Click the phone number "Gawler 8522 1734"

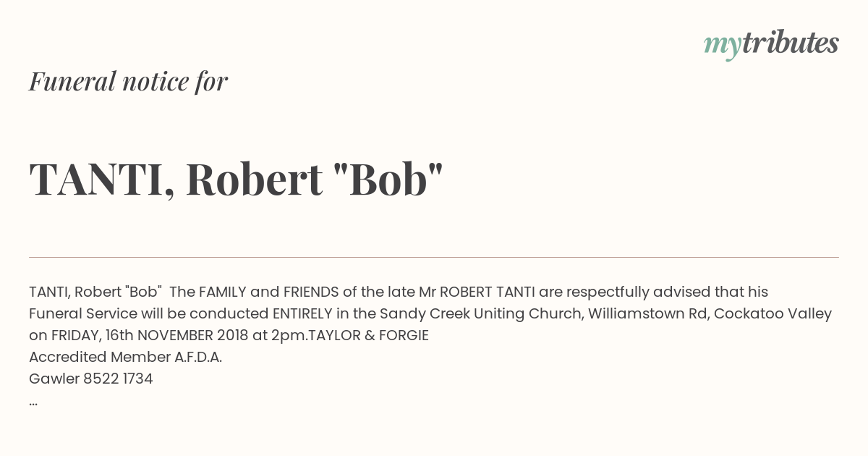pos(91,379)
